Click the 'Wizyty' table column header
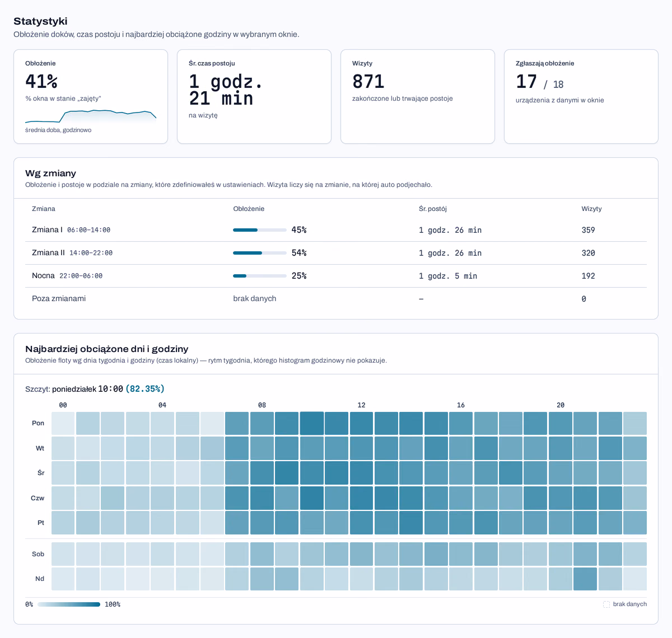The image size is (672, 638). click(x=591, y=209)
